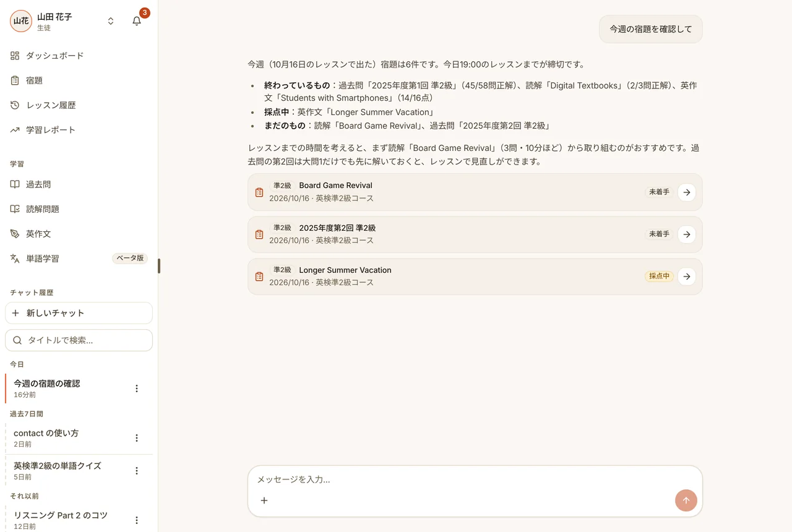Focus the メッセージを入力 text box
This screenshot has height=532, width=792.
[x=475, y=479]
